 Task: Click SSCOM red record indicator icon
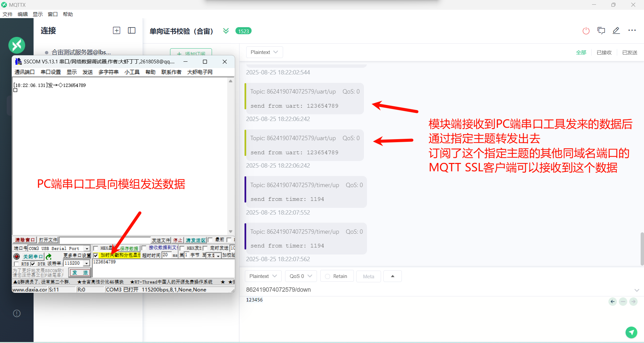(x=16, y=256)
